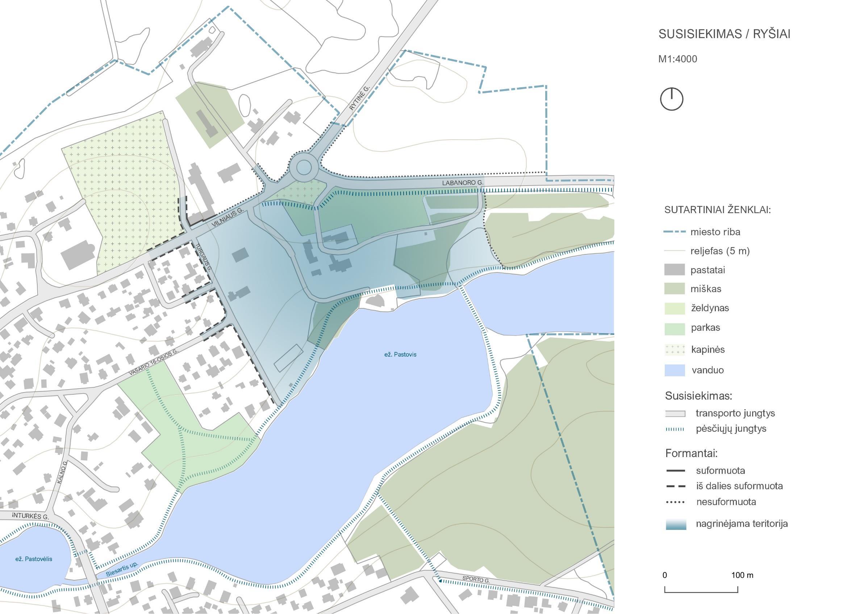Click the ež. Pastovis lake label
This screenshot has height=614, width=868.
pos(400,354)
